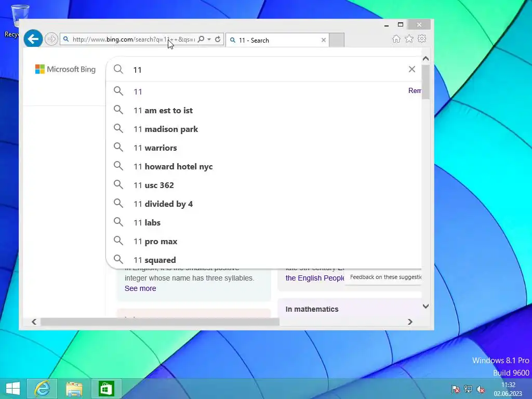Viewport: 532px width, 399px height.
Task: Click Internet Explorer taskbar icon
Action: click(42, 389)
